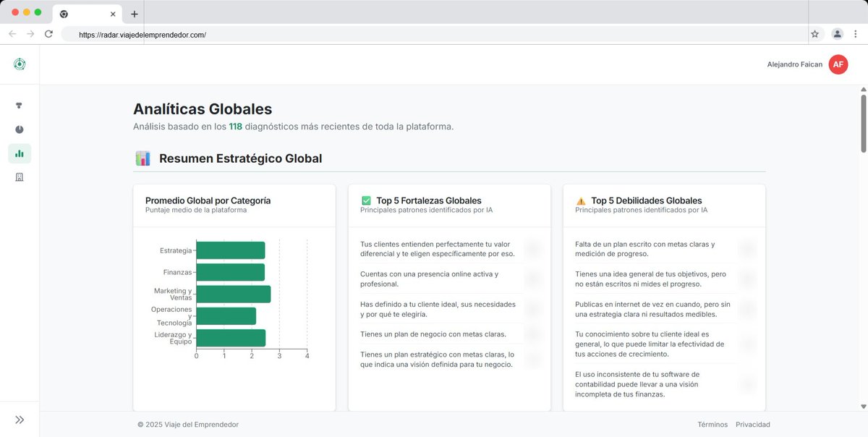Click the page vertical scrollbar
The image size is (868, 437).
[864, 123]
